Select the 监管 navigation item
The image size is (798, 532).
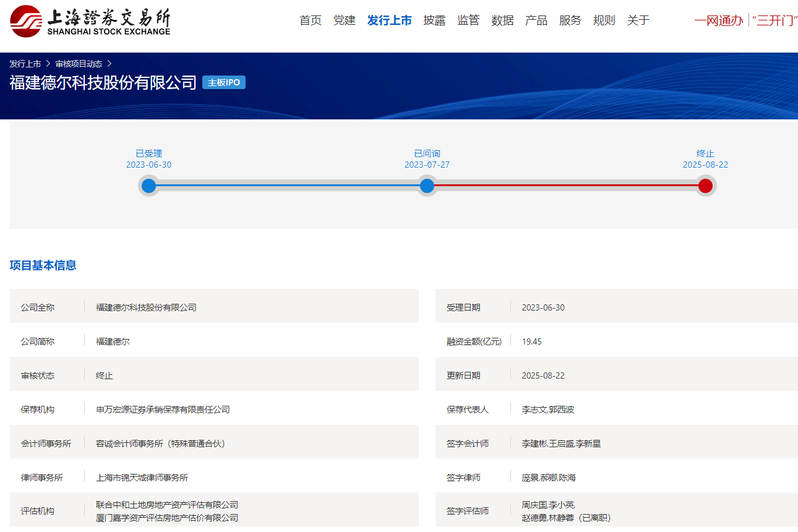click(468, 20)
